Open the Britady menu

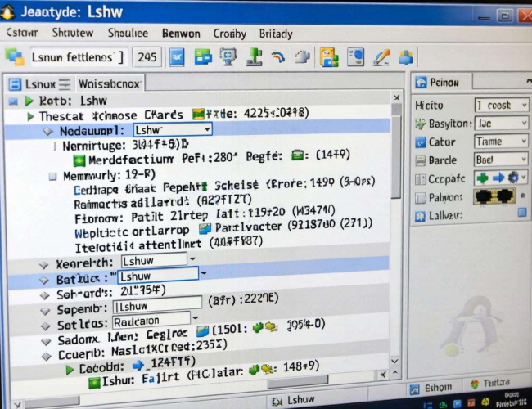[276, 34]
